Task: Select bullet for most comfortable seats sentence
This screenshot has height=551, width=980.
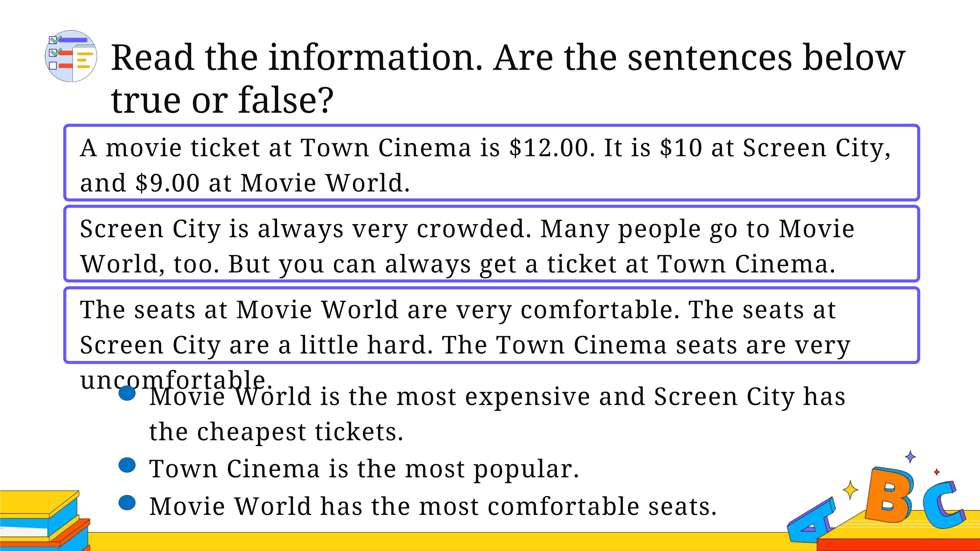Action: coord(127,503)
